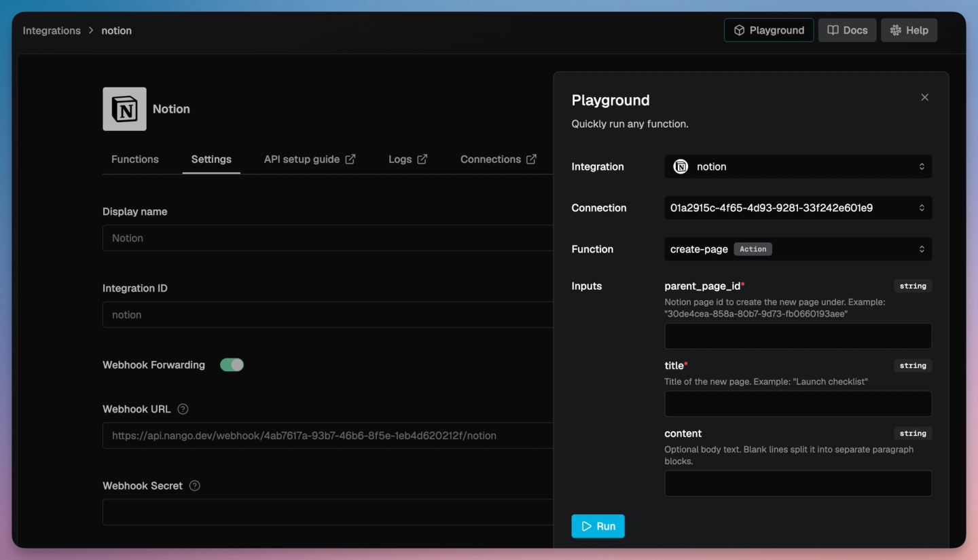Click the notion breadcrumb item
978x560 pixels.
[117, 31]
